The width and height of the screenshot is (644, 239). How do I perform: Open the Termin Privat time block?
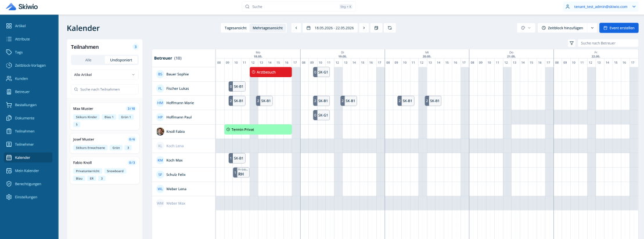[x=258, y=129]
